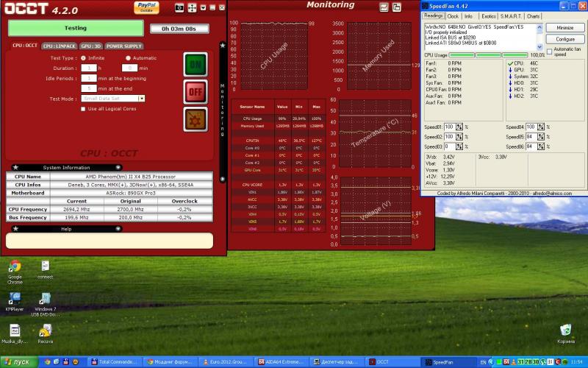Click the 2694,2 Mhz current CPU frequency
The image size is (588, 368).
pyautogui.click(x=76, y=210)
